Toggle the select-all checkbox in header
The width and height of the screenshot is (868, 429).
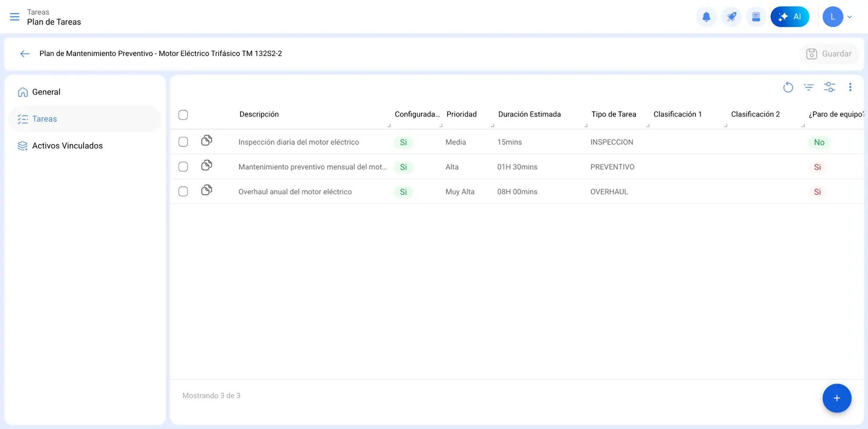click(x=183, y=115)
